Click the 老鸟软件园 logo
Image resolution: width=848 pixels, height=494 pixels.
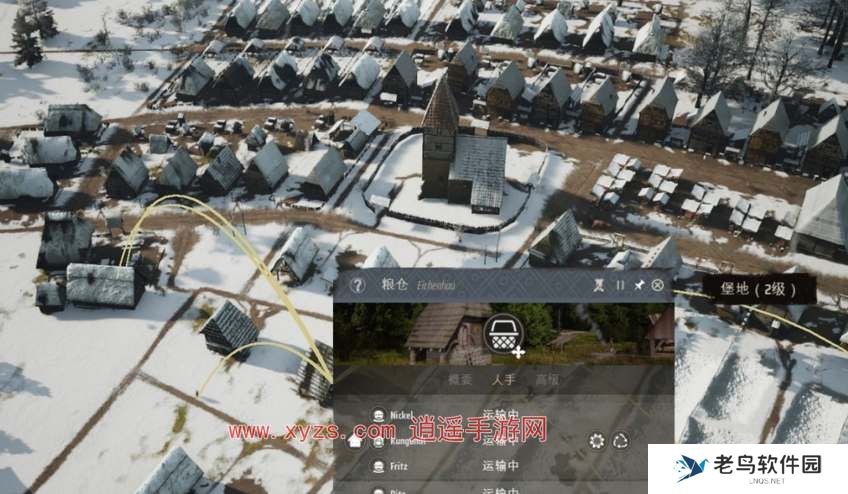point(749,466)
